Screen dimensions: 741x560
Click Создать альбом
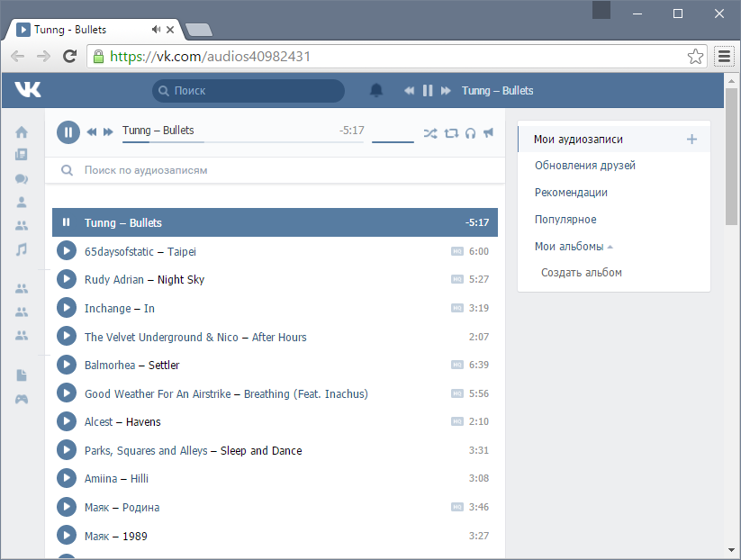pos(582,273)
